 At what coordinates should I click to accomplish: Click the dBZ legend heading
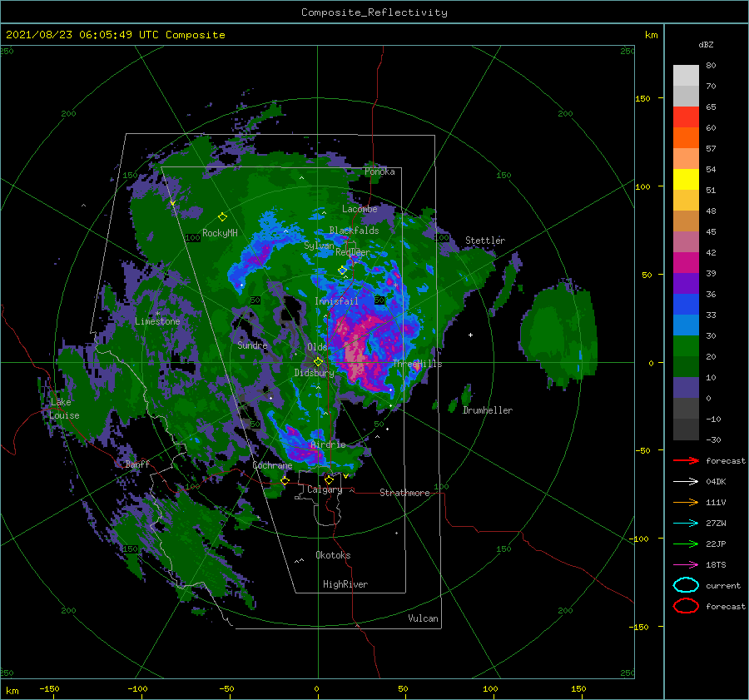[706, 45]
